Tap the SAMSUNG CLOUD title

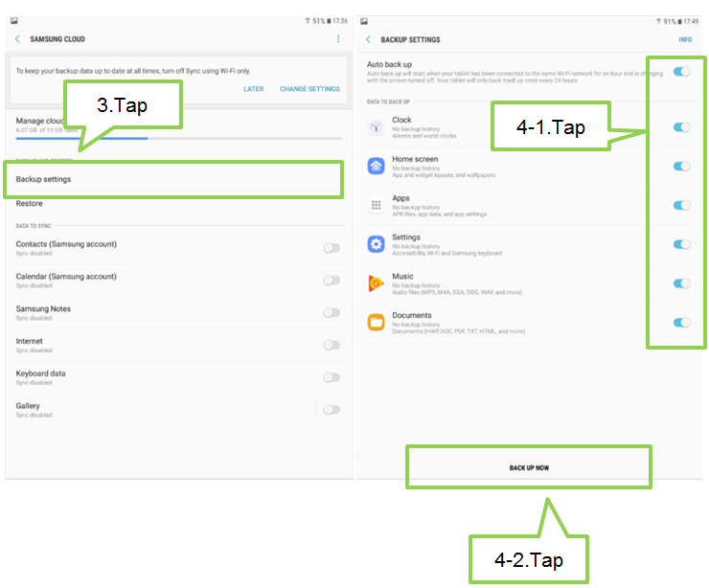point(57,39)
